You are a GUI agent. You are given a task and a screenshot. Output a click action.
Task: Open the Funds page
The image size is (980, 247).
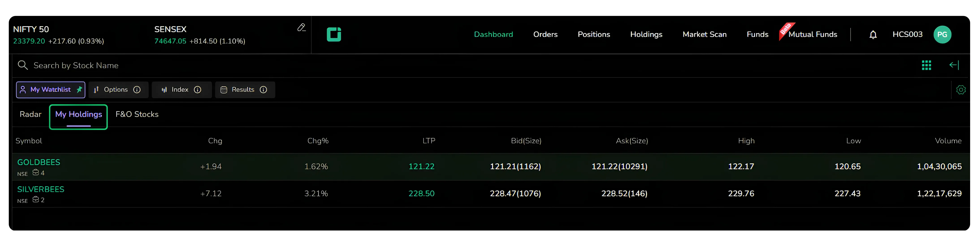pos(757,35)
